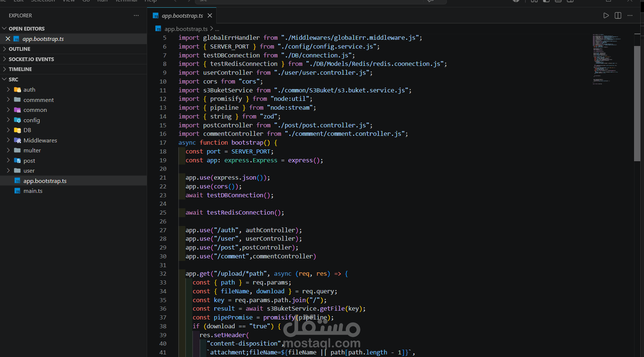Image resolution: width=644 pixels, height=357 pixels.
Task: Click the user folder icon
Action: click(17, 170)
